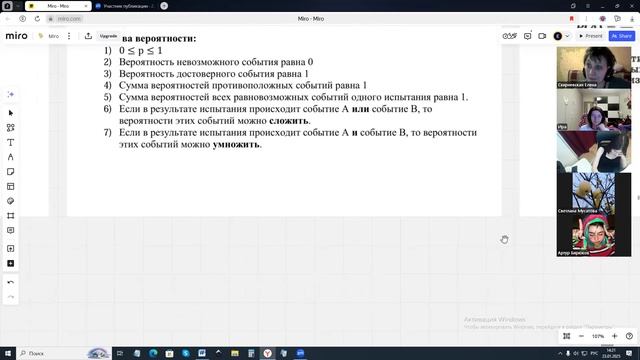This screenshot has height=360, width=640.
Task: Reload the browser page
Action: (37, 19)
